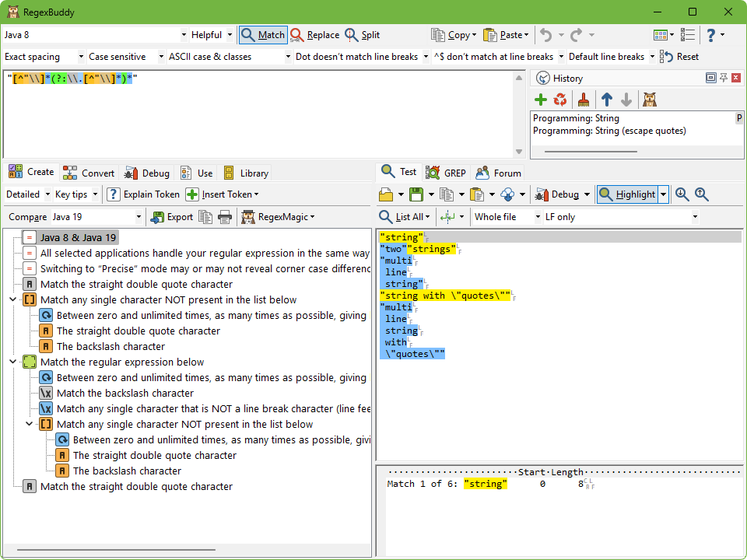Image resolution: width=747 pixels, height=560 pixels.
Task: Open the Whole file scope dropdown
Action: (538, 217)
